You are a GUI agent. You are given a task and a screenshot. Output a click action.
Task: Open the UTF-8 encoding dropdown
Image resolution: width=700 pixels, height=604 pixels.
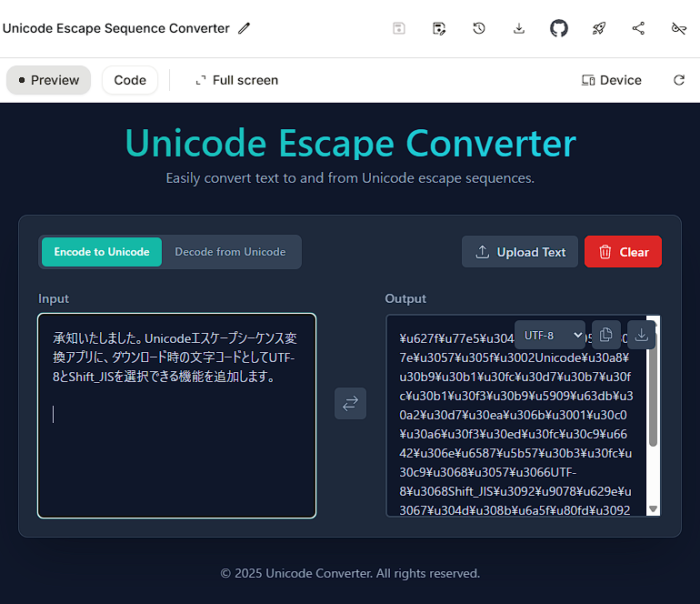coord(550,335)
